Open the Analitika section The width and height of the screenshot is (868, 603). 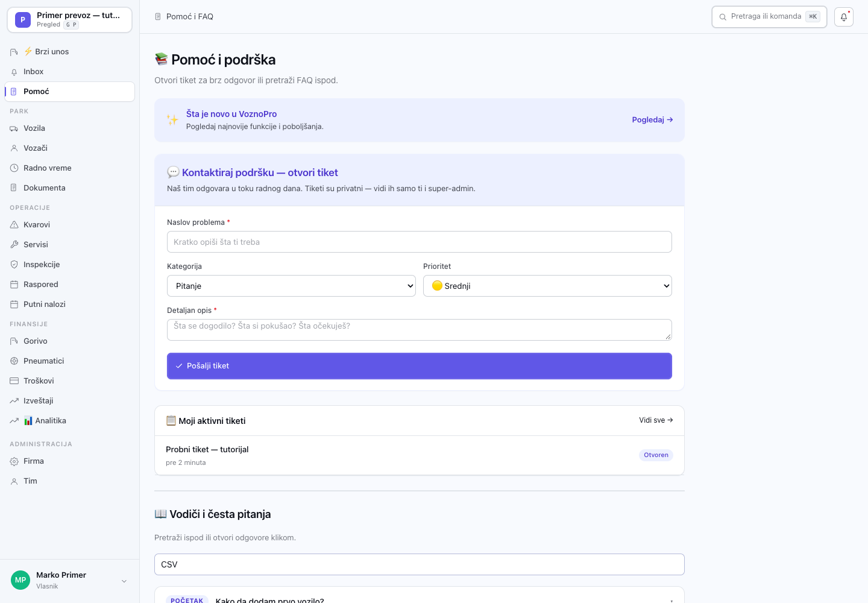[x=69, y=421]
